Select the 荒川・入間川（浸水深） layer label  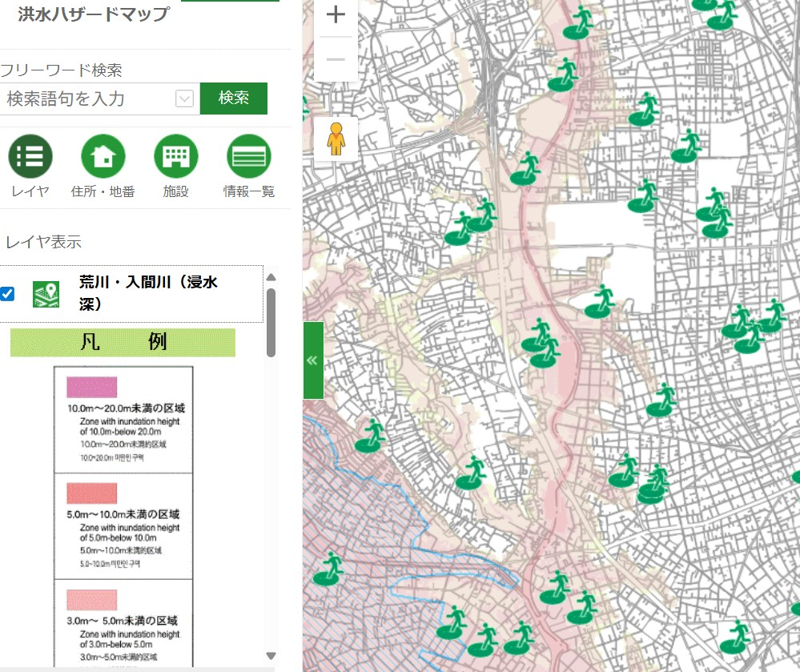pos(148,293)
